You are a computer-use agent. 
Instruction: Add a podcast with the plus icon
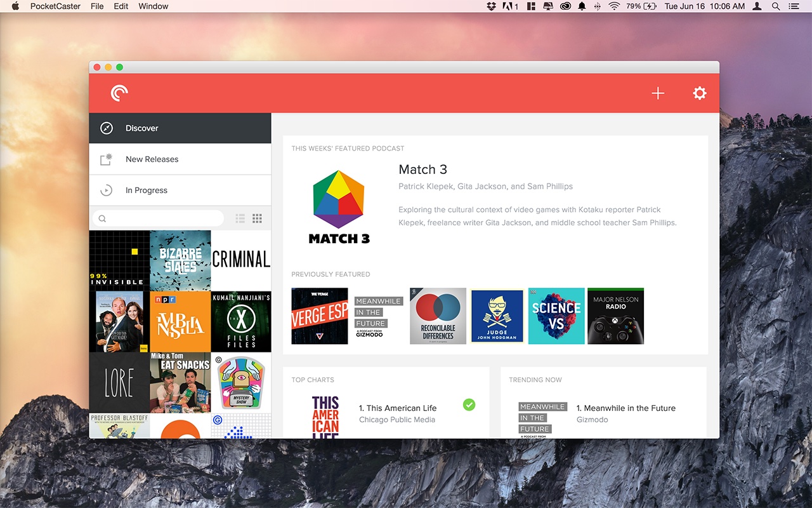[x=658, y=93]
